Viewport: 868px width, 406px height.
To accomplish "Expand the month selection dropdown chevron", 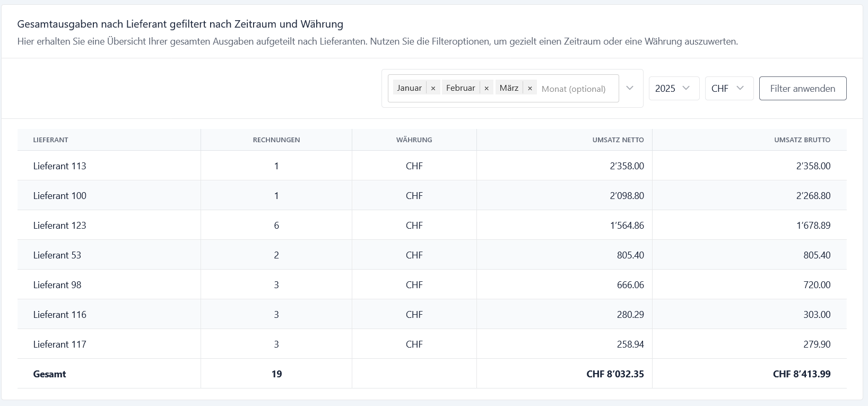I will click(x=630, y=88).
